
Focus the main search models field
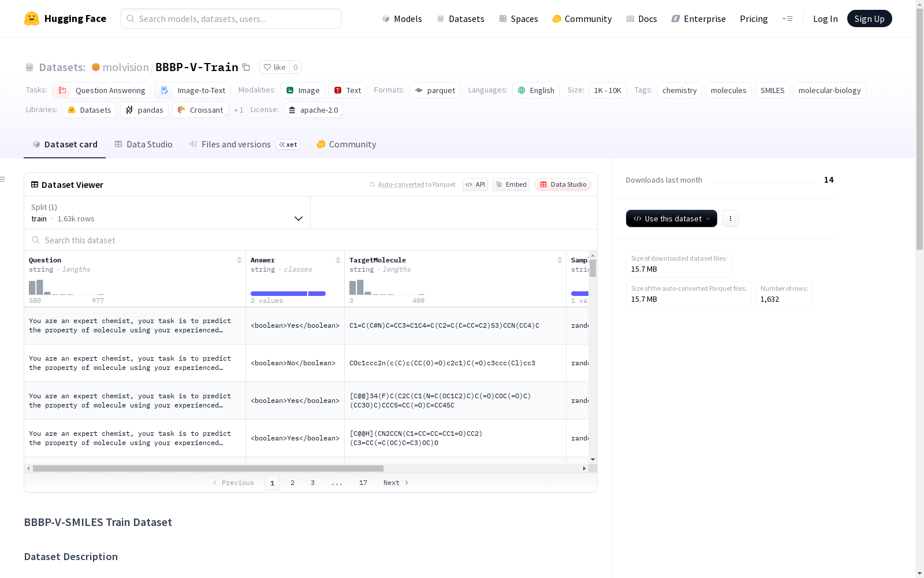point(231,18)
